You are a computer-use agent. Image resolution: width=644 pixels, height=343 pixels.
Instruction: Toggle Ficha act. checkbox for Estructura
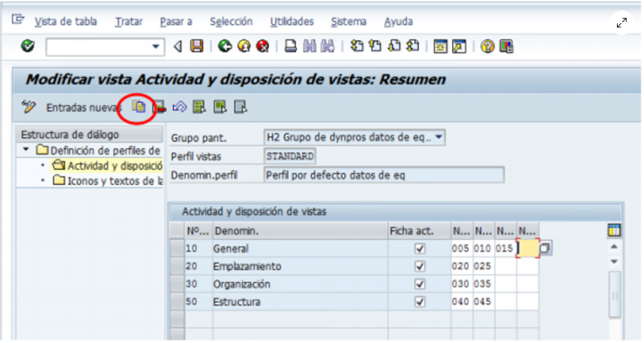(x=420, y=302)
